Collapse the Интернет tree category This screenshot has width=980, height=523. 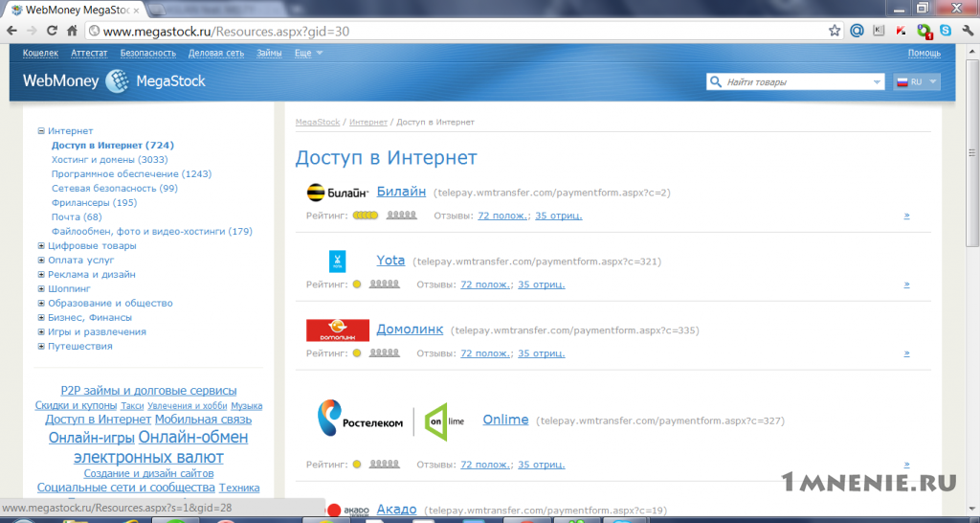[x=41, y=130]
